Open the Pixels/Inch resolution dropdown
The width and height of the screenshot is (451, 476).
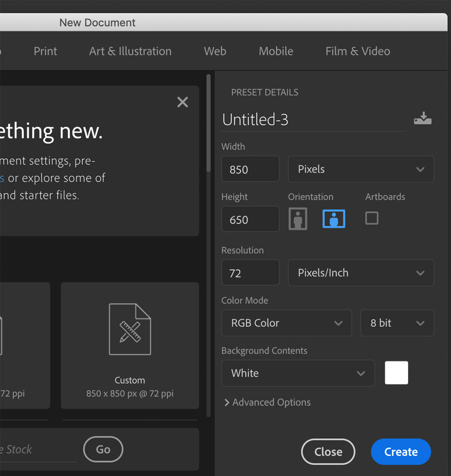[361, 273]
